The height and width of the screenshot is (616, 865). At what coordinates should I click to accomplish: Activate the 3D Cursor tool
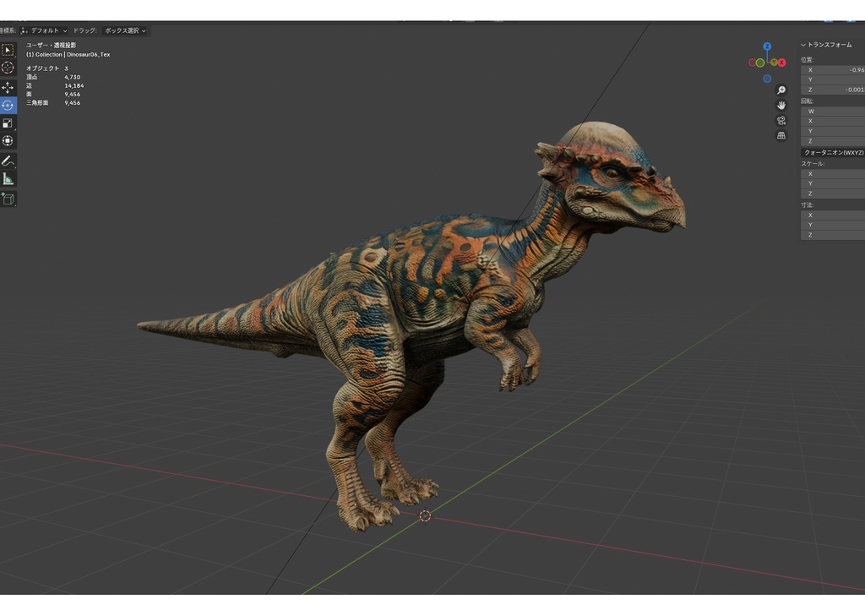[8, 68]
